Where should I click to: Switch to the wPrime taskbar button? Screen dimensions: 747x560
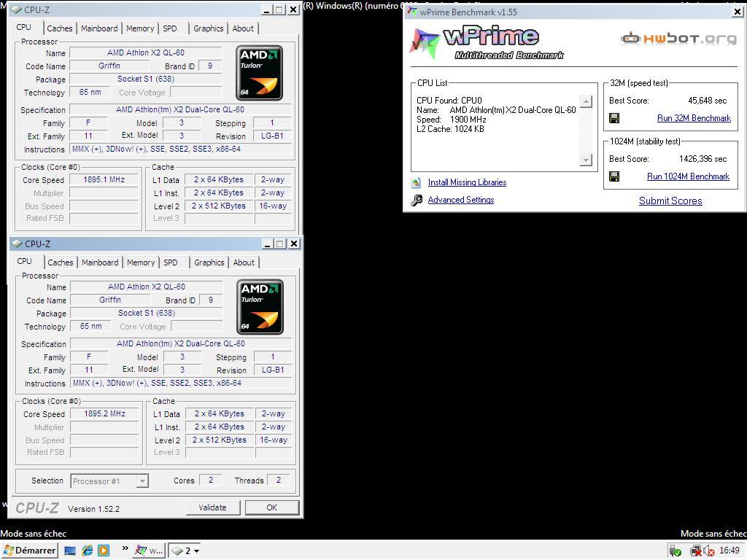pos(149,551)
